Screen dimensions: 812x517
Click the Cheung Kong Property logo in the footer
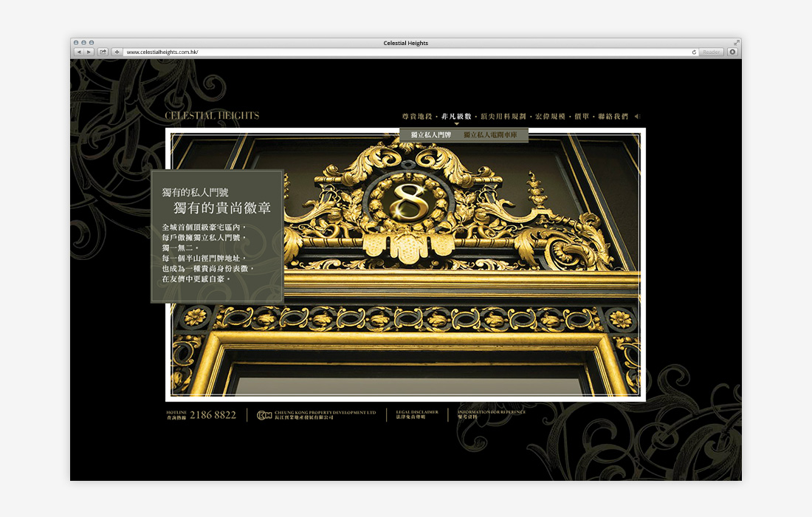coord(264,415)
